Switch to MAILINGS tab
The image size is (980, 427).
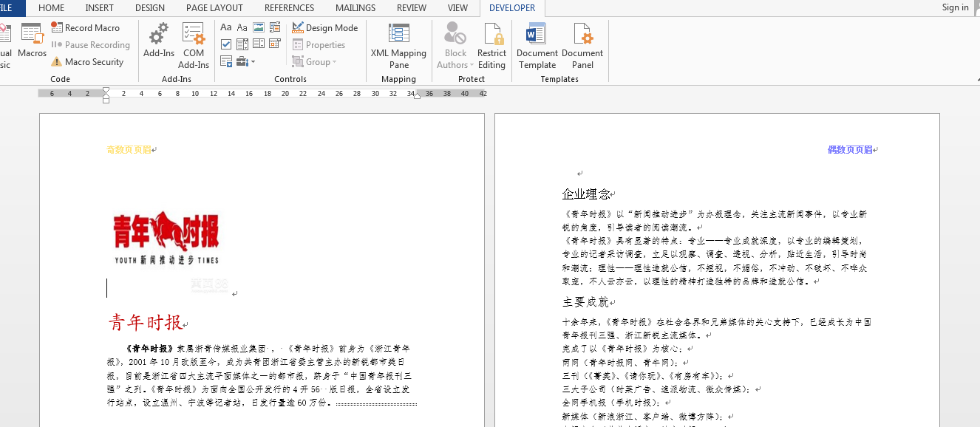(x=355, y=8)
